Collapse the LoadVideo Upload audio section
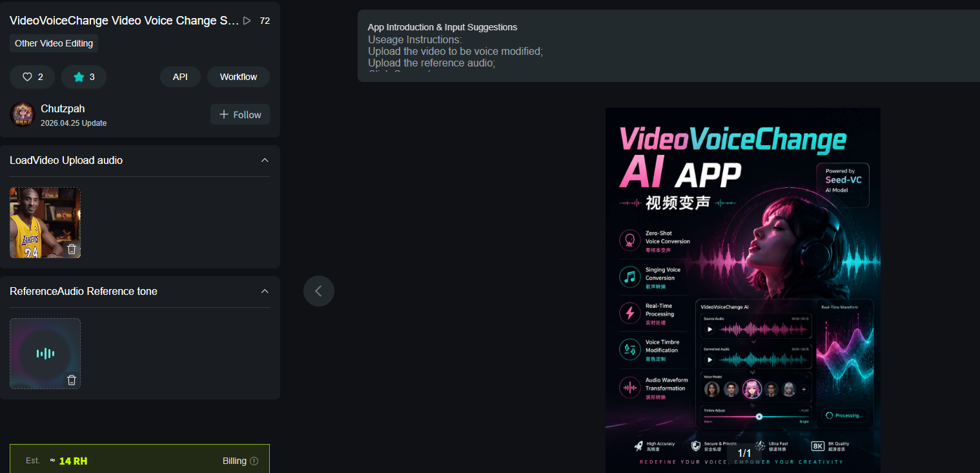980x473 pixels. click(265, 160)
